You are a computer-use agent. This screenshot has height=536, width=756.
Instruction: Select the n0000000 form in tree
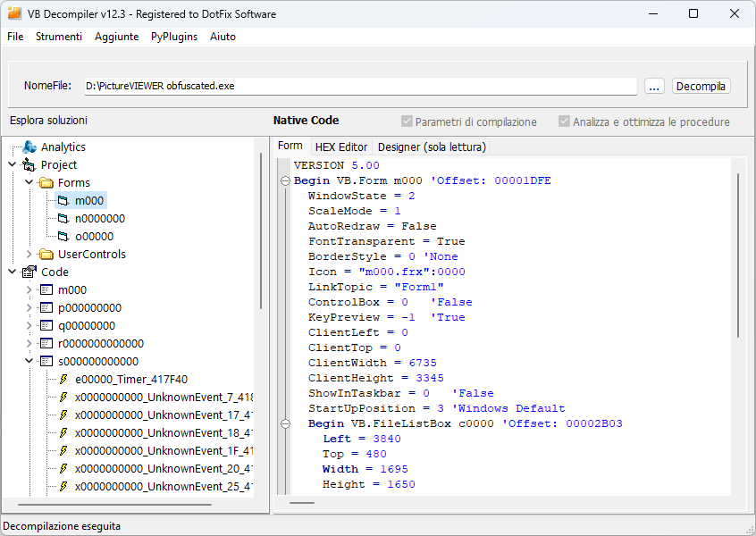click(x=100, y=218)
